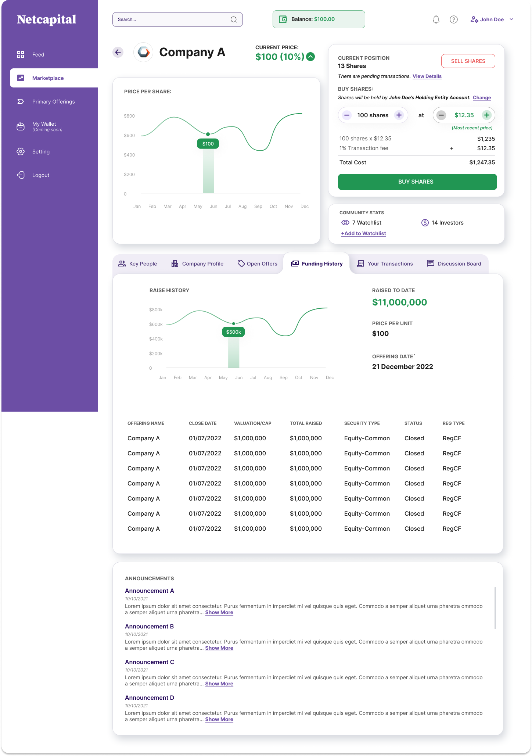This screenshot has height=756, width=532.
Task: Show more of Announcement D
Action: pos(219,719)
